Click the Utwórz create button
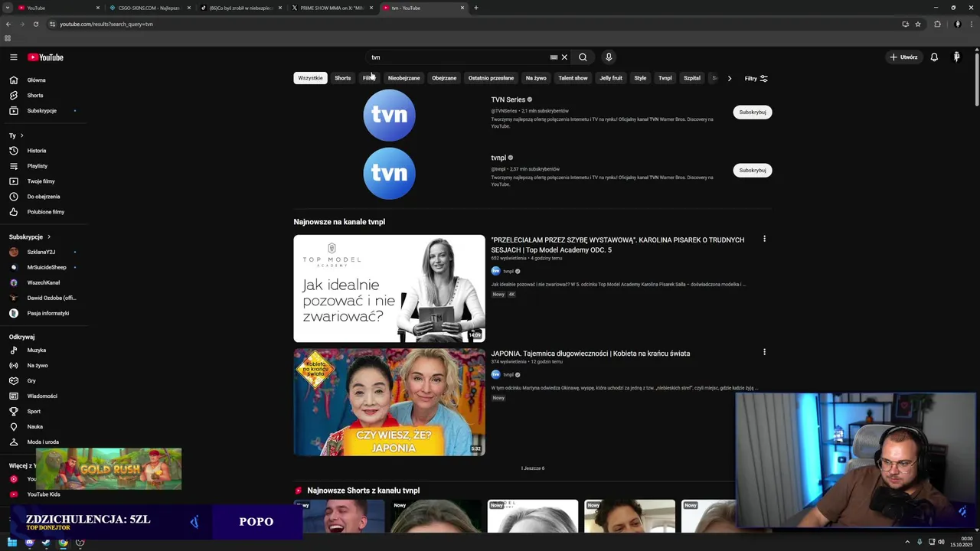Viewport: 980px width, 551px height. [903, 57]
